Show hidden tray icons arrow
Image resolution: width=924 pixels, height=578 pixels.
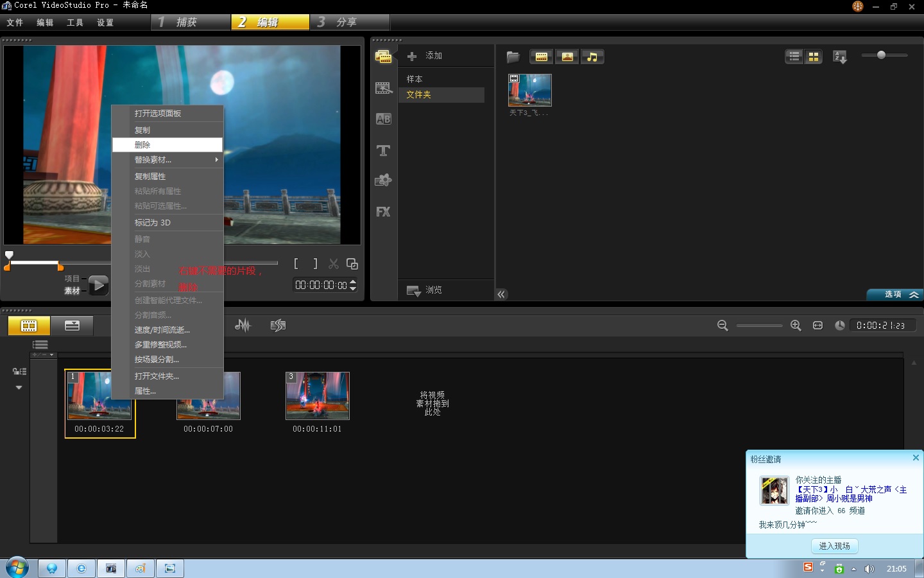coord(853,569)
